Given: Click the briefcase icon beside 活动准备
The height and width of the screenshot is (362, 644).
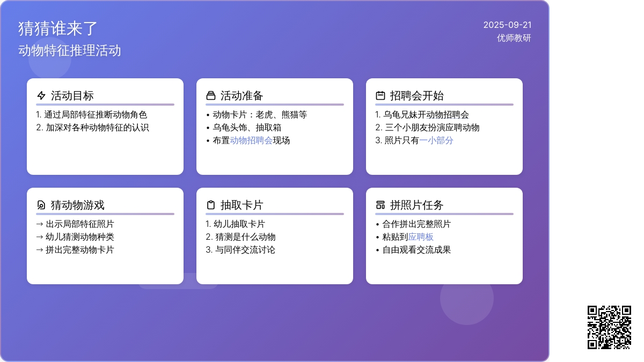Looking at the screenshot, I should pos(211,96).
